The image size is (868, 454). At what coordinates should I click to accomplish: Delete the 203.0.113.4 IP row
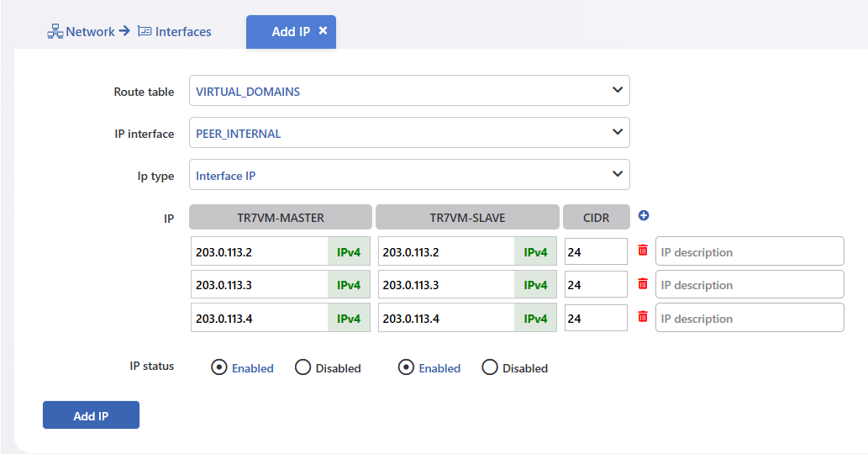643,317
